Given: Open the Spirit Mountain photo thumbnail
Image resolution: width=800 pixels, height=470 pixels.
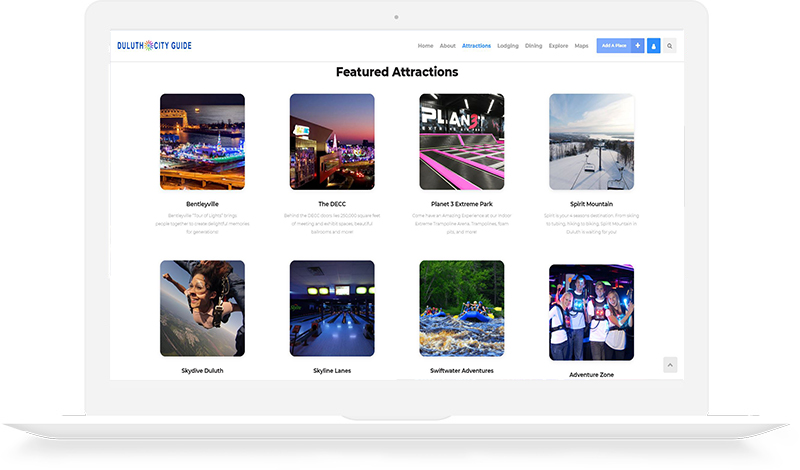Looking at the screenshot, I should [x=591, y=142].
